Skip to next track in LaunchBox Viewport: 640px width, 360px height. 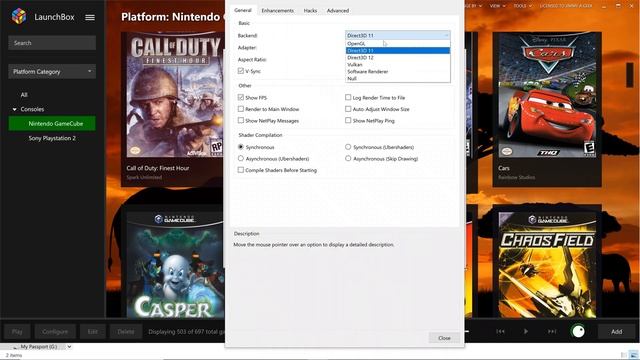pos(552,331)
